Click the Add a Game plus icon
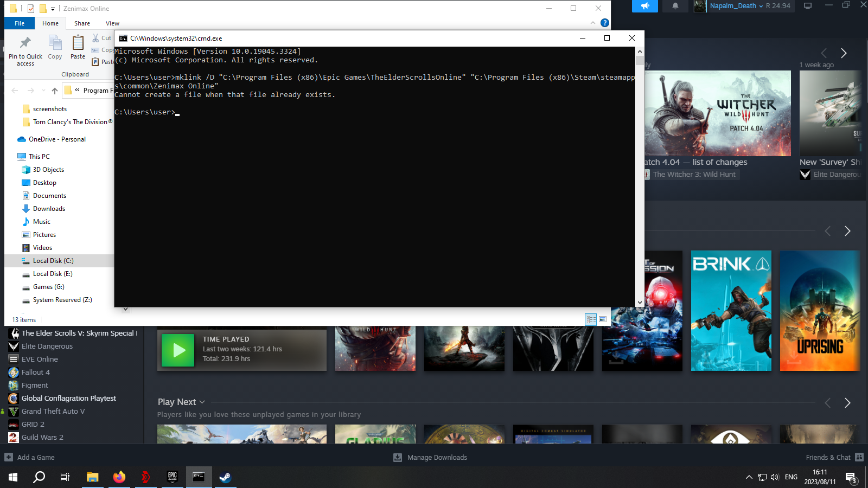 click(9, 457)
